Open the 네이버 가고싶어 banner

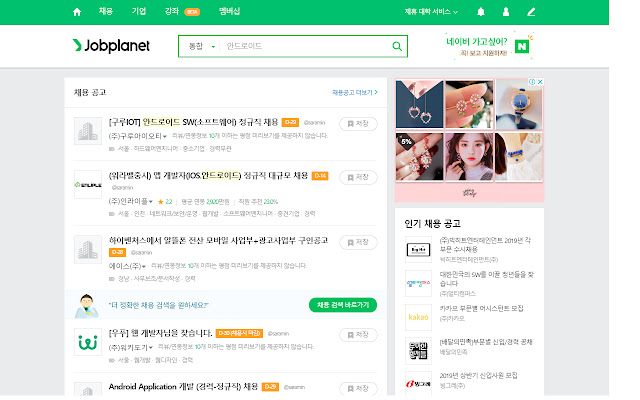coord(489,46)
